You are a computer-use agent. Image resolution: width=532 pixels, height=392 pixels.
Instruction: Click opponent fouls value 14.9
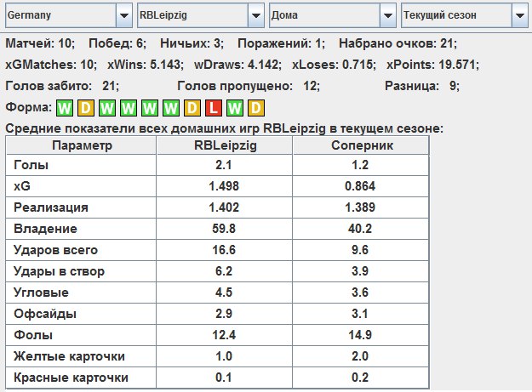pos(360,335)
